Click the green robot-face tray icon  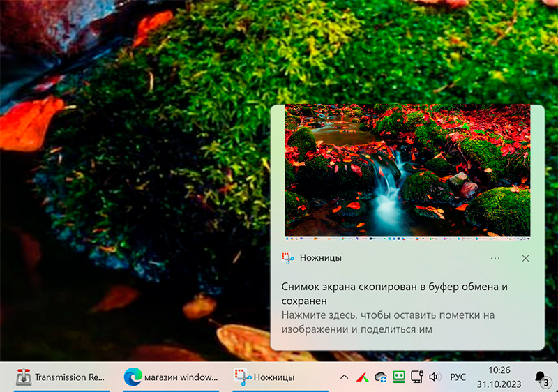(x=399, y=377)
